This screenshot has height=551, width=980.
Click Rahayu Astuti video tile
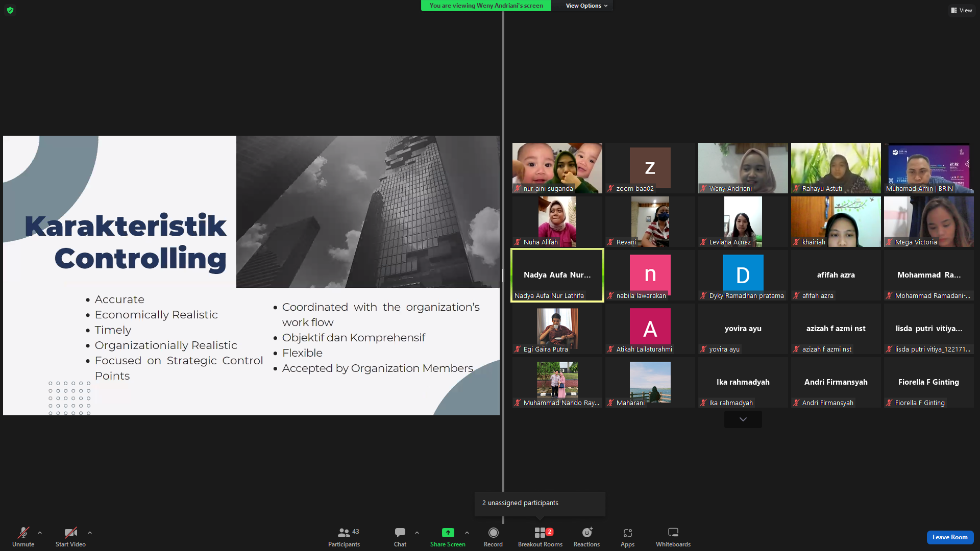[836, 168]
